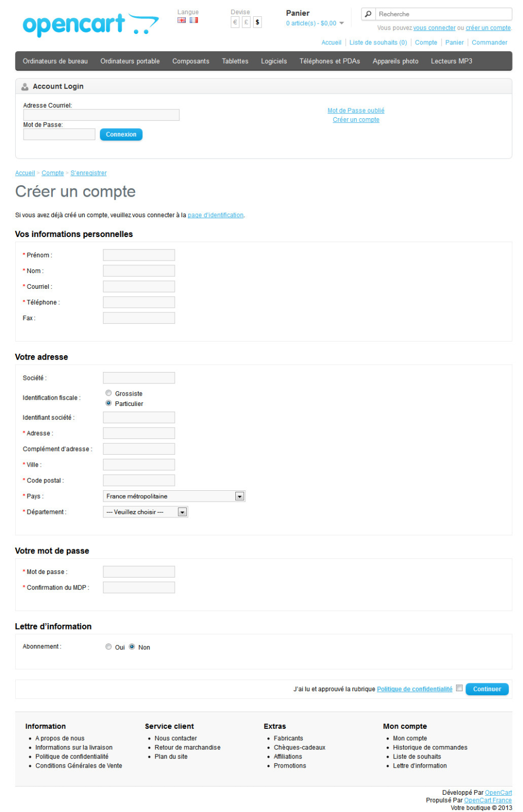
Task: Open the Pays country dropdown
Action: [174, 496]
